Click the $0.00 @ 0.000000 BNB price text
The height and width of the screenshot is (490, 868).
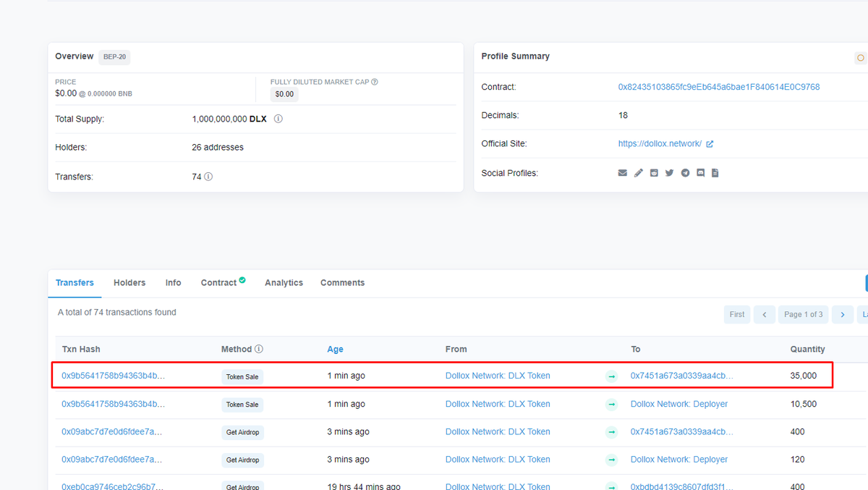click(93, 93)
